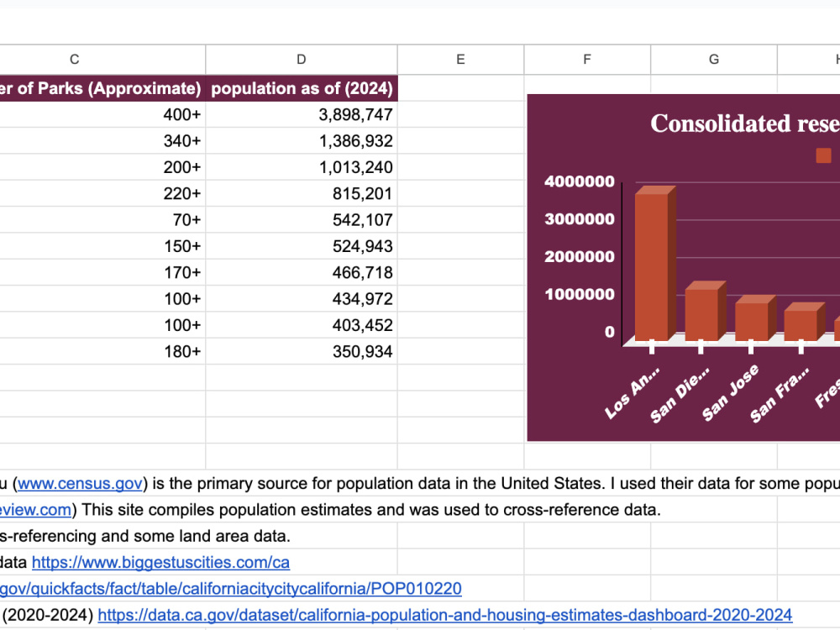The image size is (840, 630).
Task: Click the 'San Die...' axis label
Action: [680, 394]
